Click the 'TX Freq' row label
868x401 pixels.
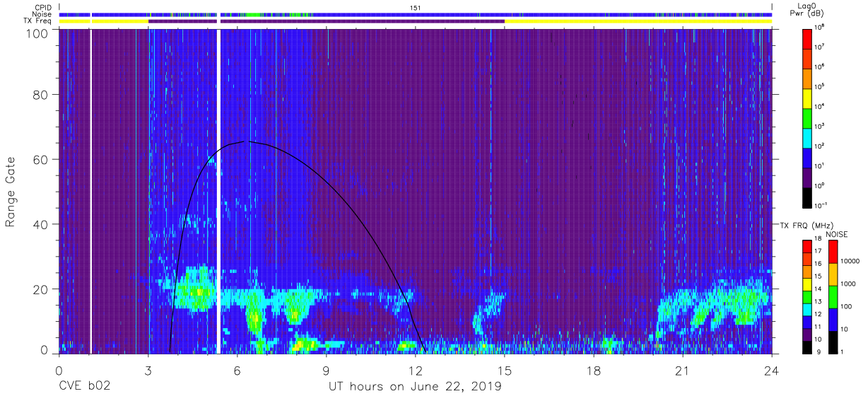(38, 21)
